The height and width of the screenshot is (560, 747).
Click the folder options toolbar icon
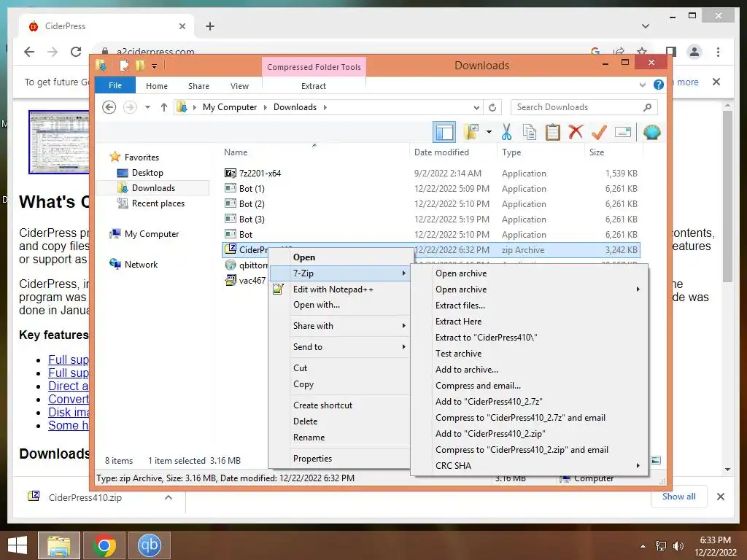(x=471, y=132)
